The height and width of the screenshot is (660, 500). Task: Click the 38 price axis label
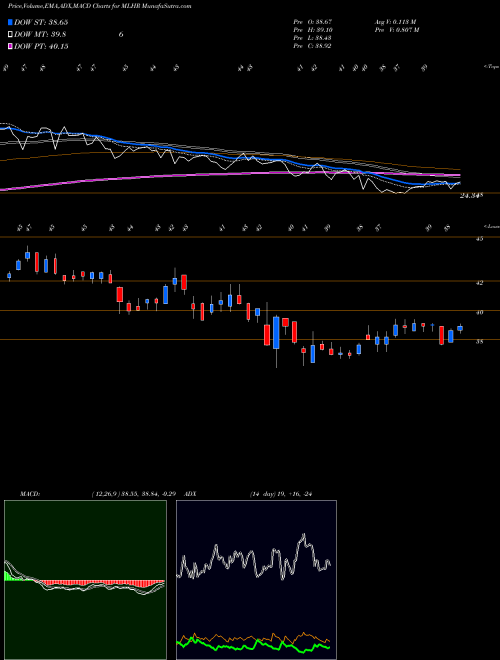click(479, 342)
